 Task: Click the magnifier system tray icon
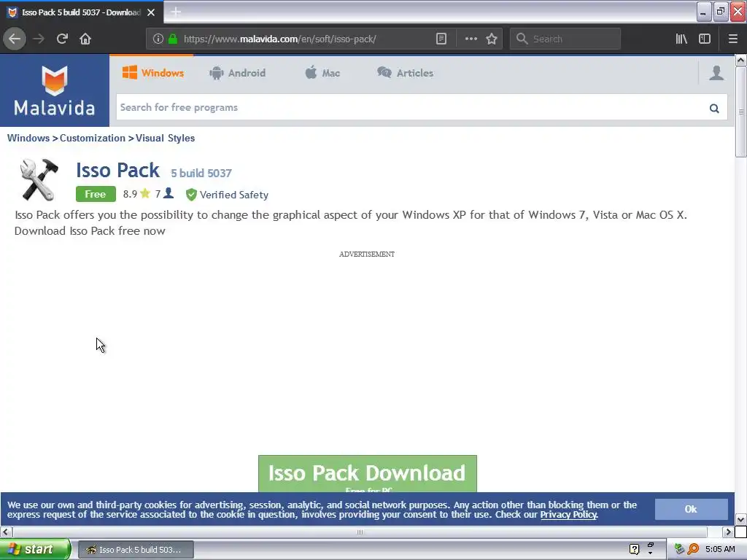693,549
